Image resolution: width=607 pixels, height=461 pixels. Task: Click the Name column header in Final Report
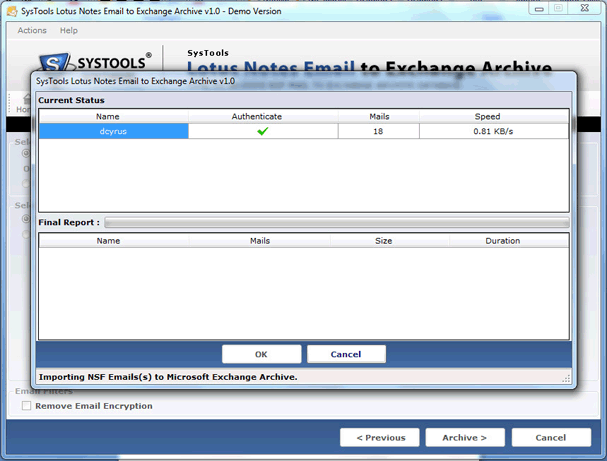click(114, 241)
